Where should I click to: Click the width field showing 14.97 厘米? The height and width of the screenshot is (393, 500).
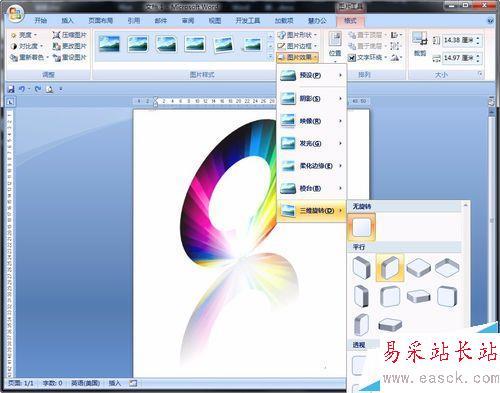tap(458, 58)
